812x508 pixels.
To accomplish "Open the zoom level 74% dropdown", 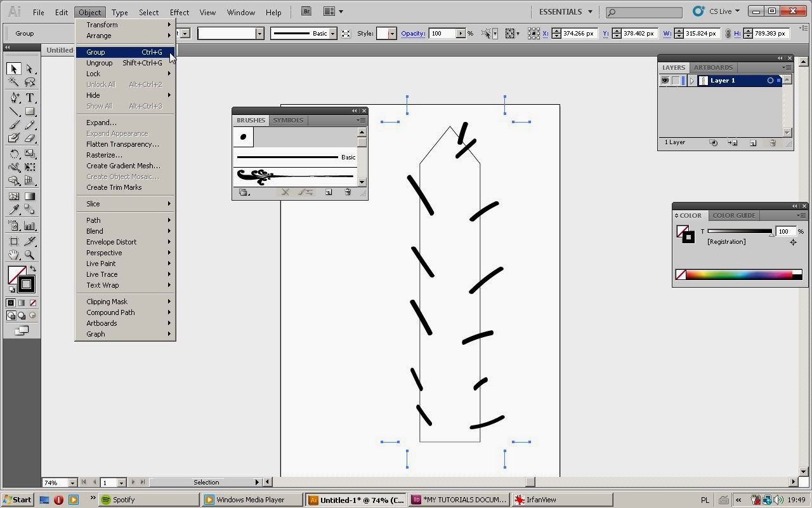I will (72, 483).
